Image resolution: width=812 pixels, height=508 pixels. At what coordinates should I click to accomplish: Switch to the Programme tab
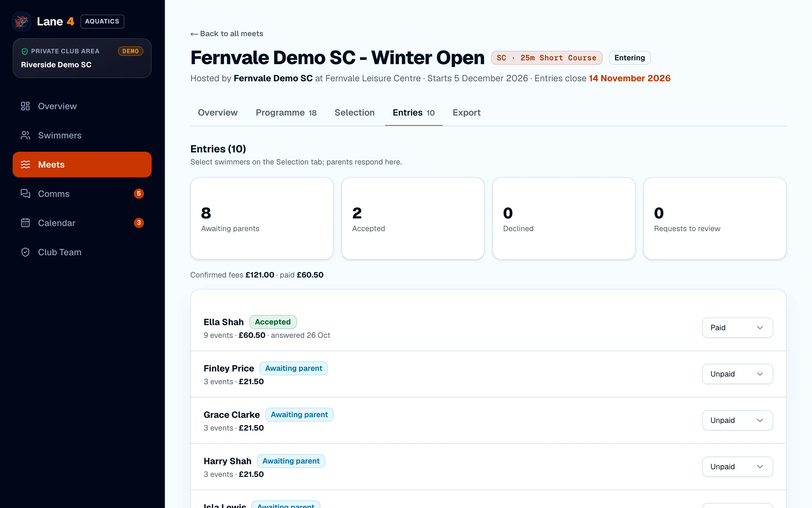286,112
